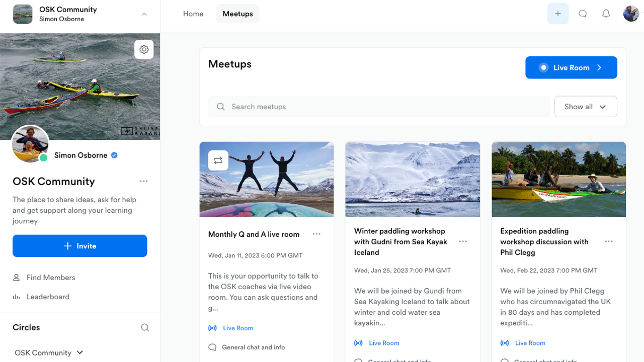The width and height of the screenshot is (644, 362).
Task: Open the OSK Community three-dot menu in sidebar
Action: click(x=144, y=181)
